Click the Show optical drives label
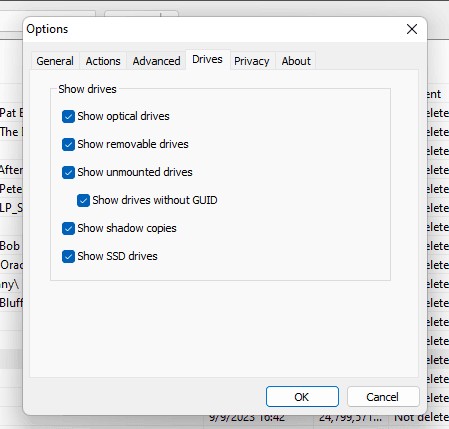This screenshot has width=449, height=429. [x=123, y=116]
